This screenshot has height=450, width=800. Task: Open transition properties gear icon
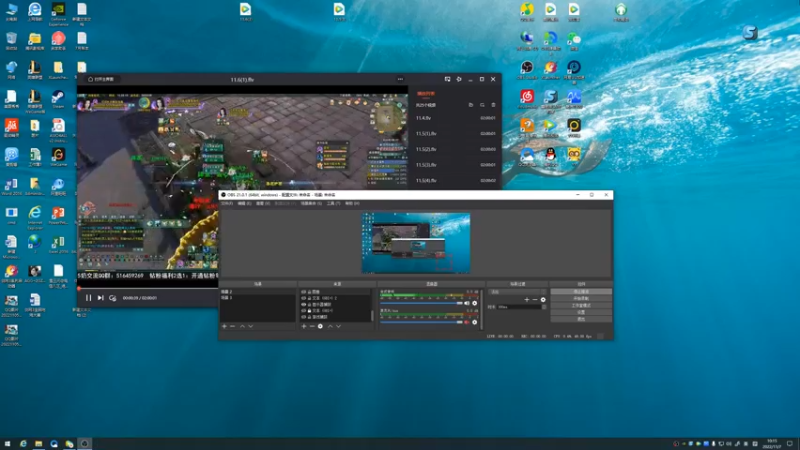543,300
